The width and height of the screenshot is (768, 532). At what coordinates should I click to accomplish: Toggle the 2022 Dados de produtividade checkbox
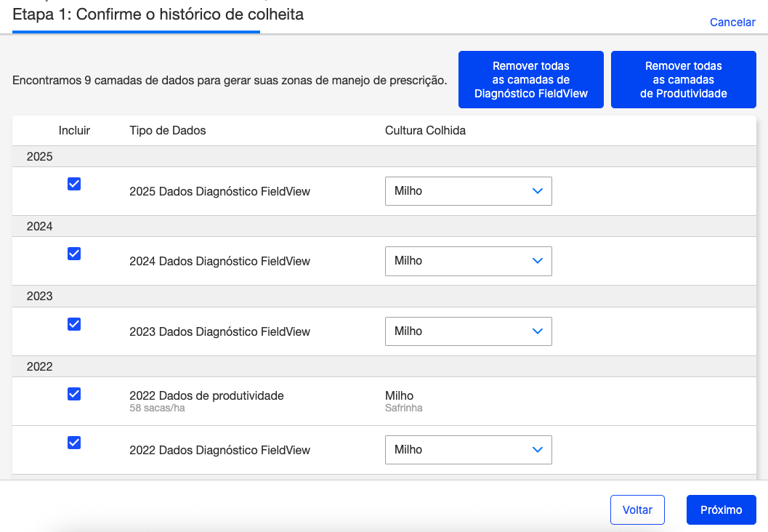(x=73, y=394)
